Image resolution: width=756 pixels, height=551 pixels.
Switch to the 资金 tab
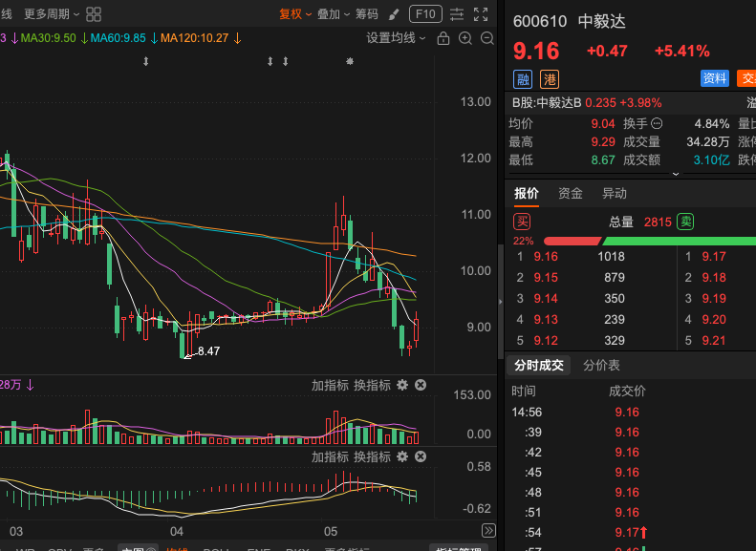coord(571,194)
